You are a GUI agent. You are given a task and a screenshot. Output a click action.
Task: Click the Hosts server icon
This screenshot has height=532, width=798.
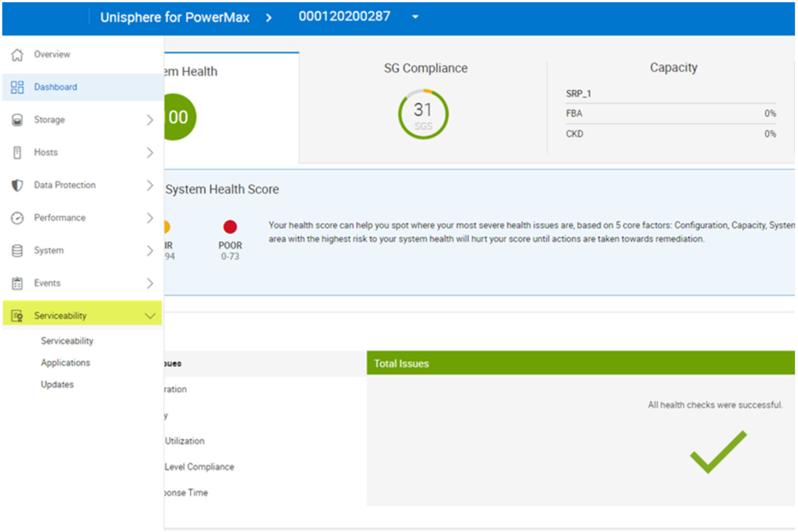[x=17, y=152]
